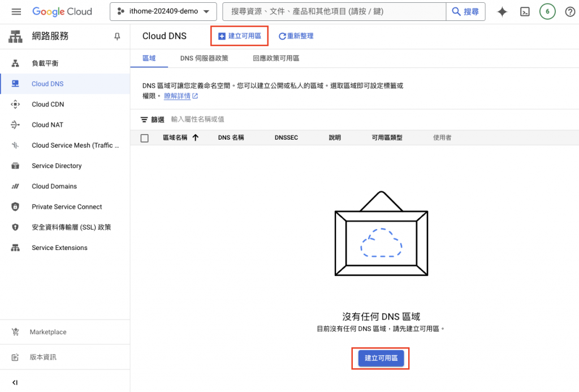Open the help question mark icon
579x392 pixels.
[570, 12]
